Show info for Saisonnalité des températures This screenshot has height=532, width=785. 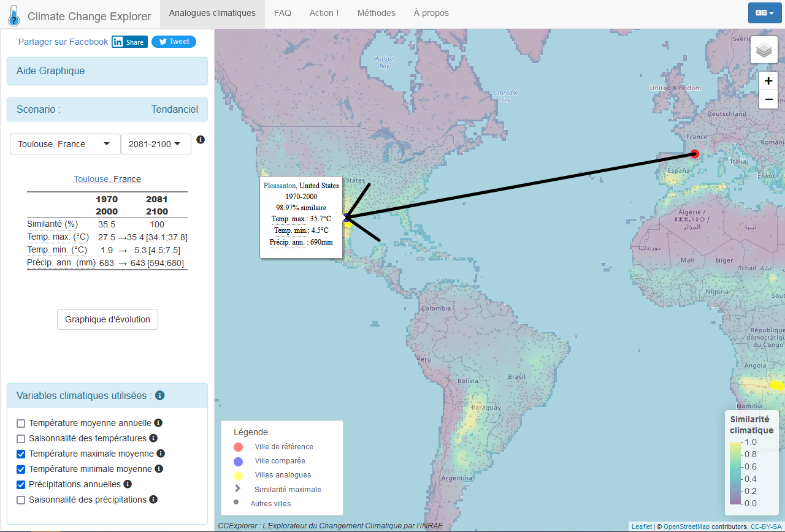click(x=153, y=438)
